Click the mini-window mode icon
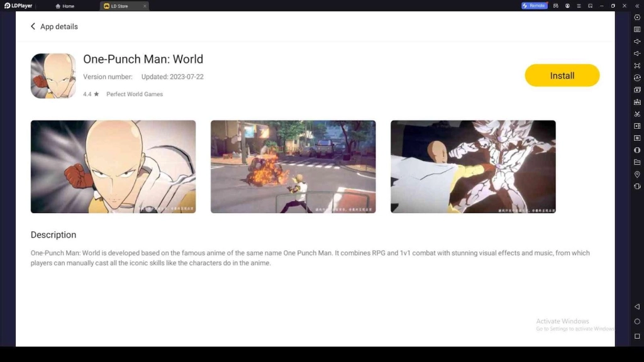The image size is (644, 362). 590,6
